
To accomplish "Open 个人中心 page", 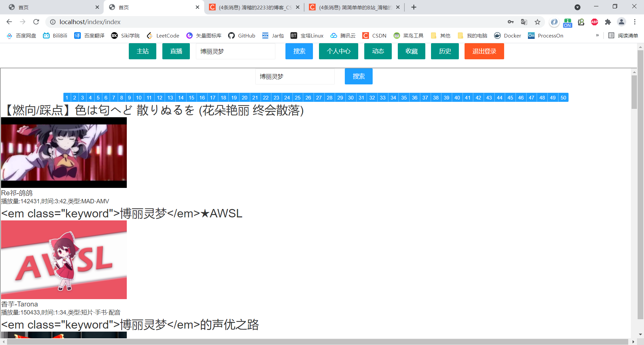I will [338, 51].
